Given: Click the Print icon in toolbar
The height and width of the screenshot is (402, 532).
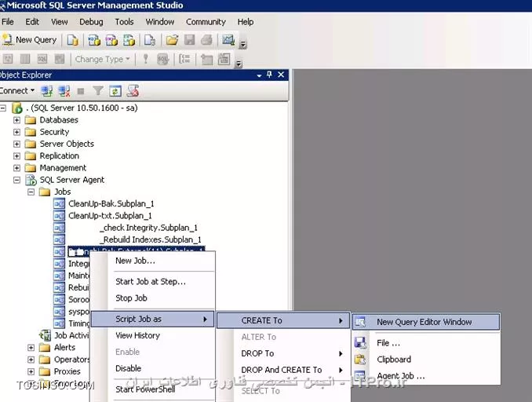Looking at the screenshot, I should click(x=206, y=40).
